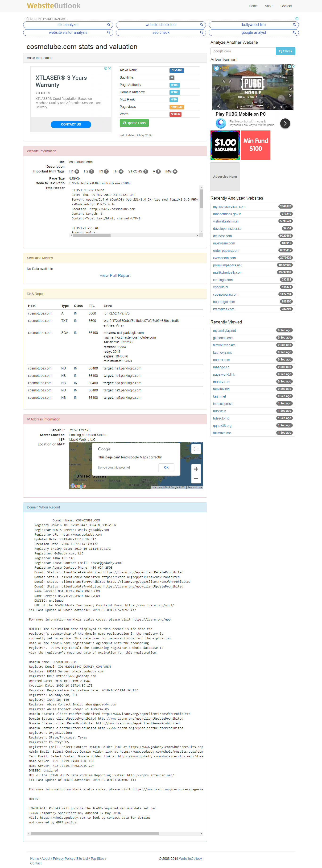Click Check button to analyze website
The height and width of the screenshot is (868, 322).
tap(286, 51)
